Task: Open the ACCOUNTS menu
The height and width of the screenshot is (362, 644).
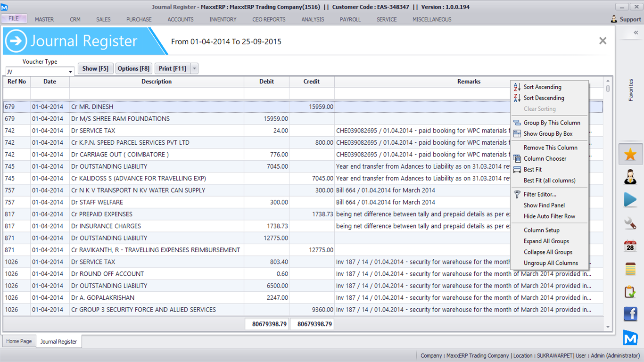Action: (181, 19)
